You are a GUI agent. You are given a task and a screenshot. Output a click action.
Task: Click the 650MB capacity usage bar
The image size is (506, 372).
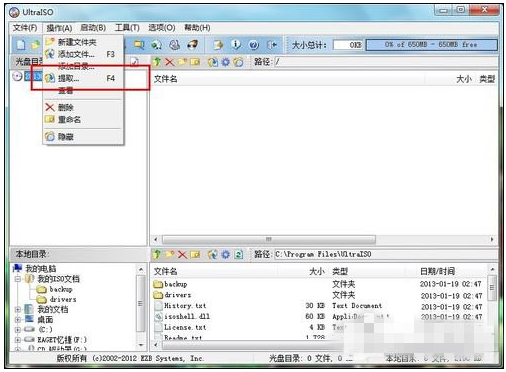click(x=431, y=45)
